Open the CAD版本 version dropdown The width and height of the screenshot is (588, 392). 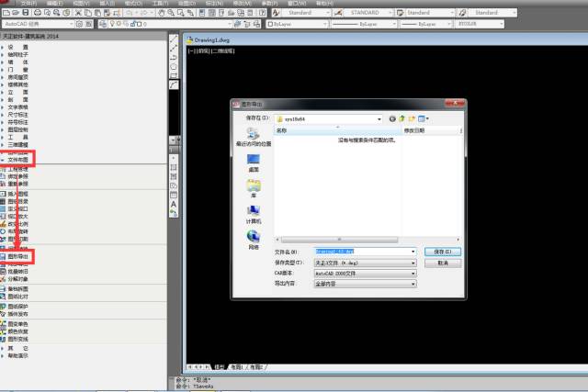pos(413,273)
